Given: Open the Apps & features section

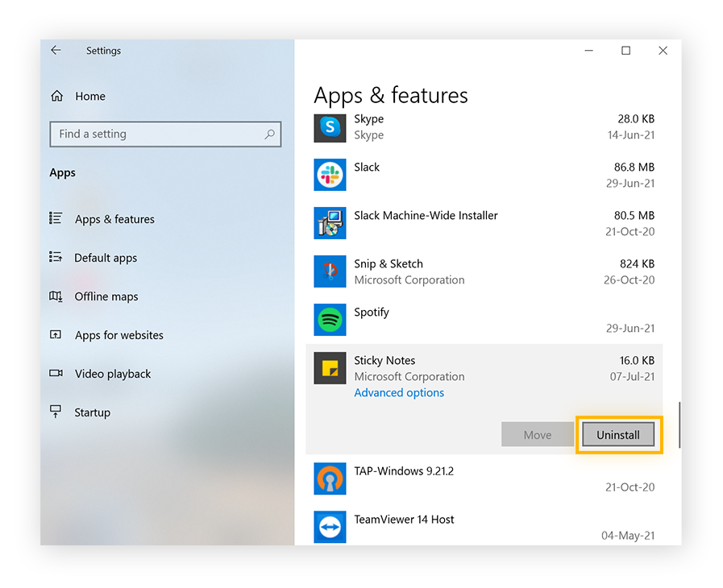Looking at the screenshot, I should tap(114, 219).
